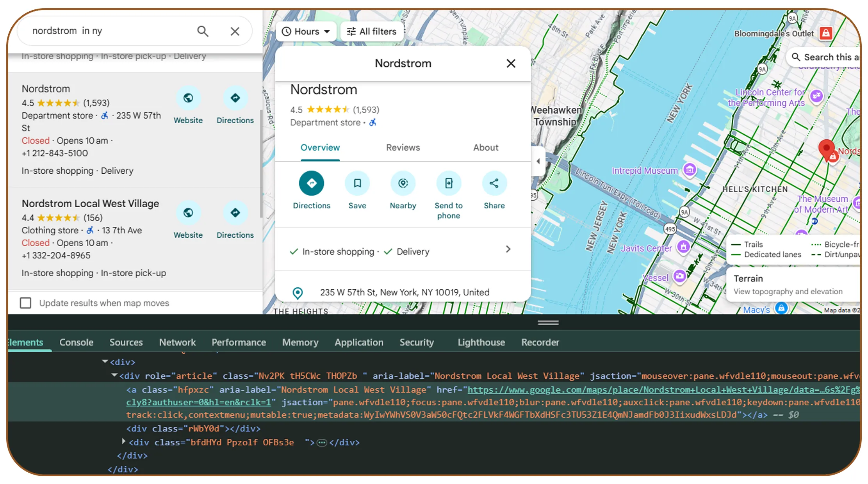Click the rWbY0d div element row
Image resolution: width=868 pixels, height=484 pixels.
point(193,429)
